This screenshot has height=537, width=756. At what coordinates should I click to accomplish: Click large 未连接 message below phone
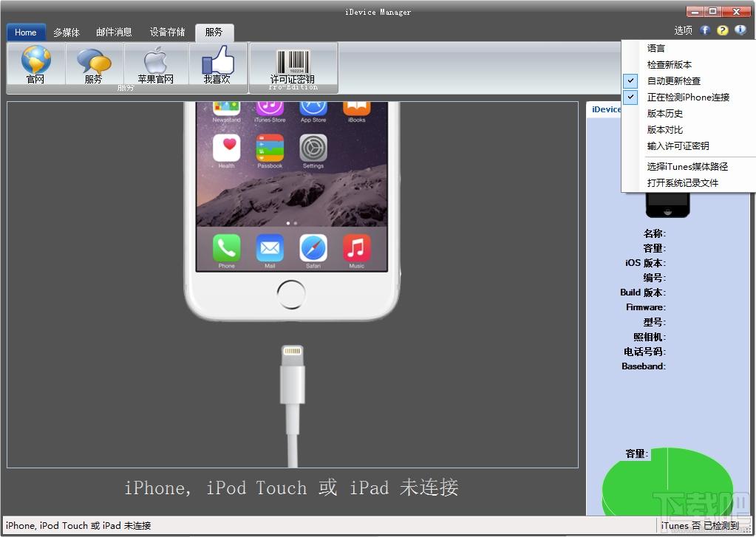tap(291, 488)
